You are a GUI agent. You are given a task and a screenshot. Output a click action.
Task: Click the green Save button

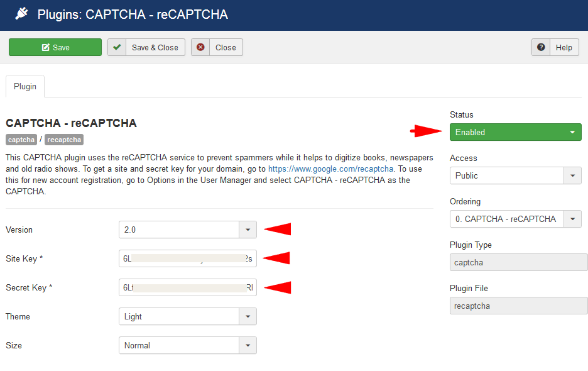pyautogui.click(x=55, y=47)
